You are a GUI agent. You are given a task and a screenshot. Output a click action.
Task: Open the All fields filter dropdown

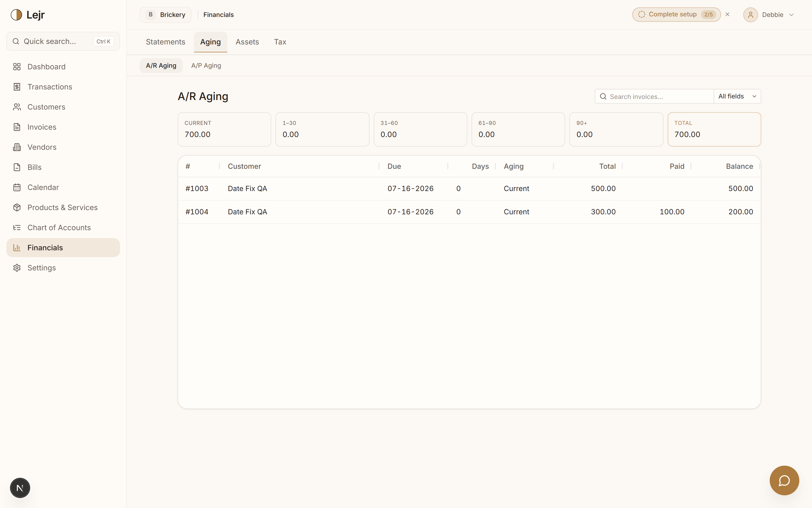click(737, 96)
